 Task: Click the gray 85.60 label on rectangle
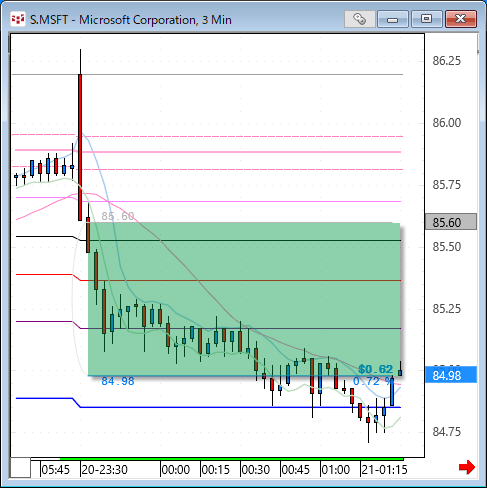pyautogui.click(x=118, y=216)
